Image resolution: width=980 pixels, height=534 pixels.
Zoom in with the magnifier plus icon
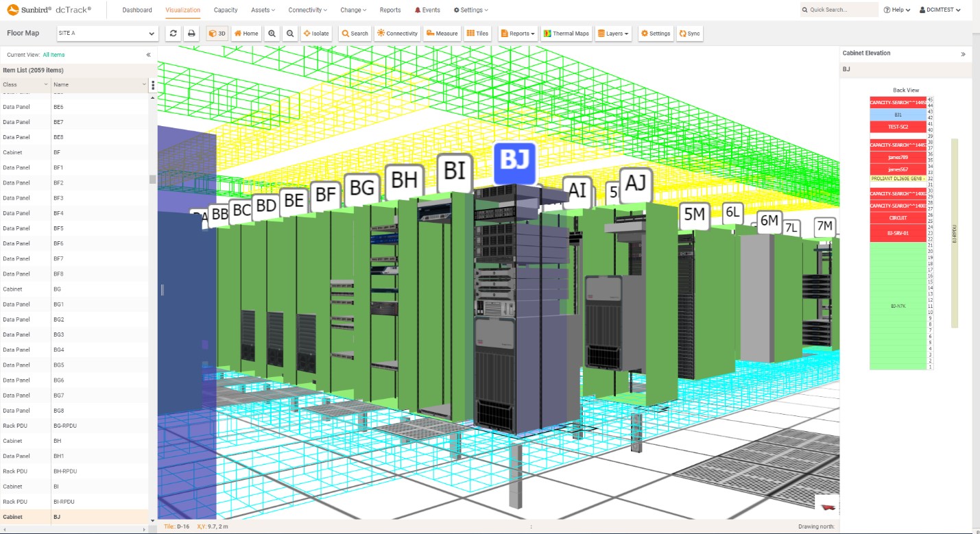(272, 34)
